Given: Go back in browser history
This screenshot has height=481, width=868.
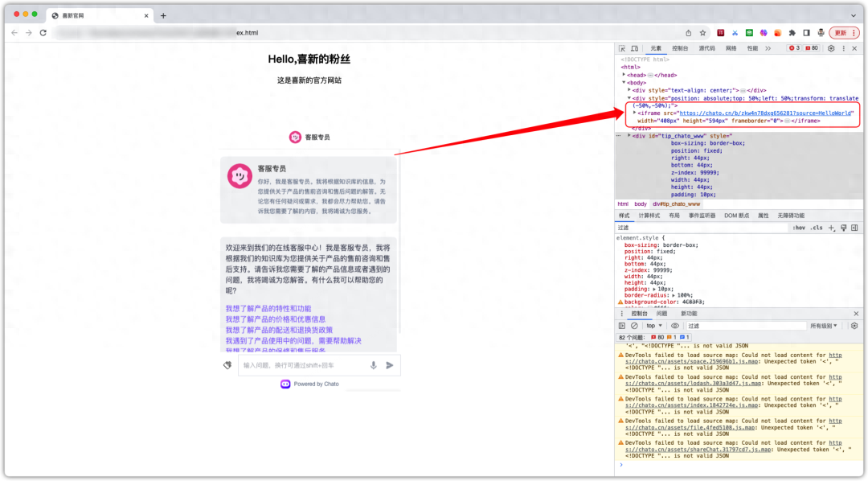Looking at the screenshot, I should pyautogui.click(x=14, y=33).
